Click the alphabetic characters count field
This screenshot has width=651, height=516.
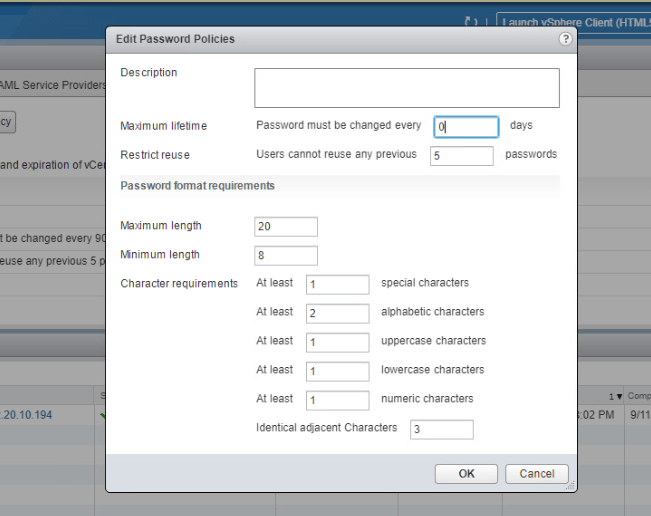tap(337, 314)
